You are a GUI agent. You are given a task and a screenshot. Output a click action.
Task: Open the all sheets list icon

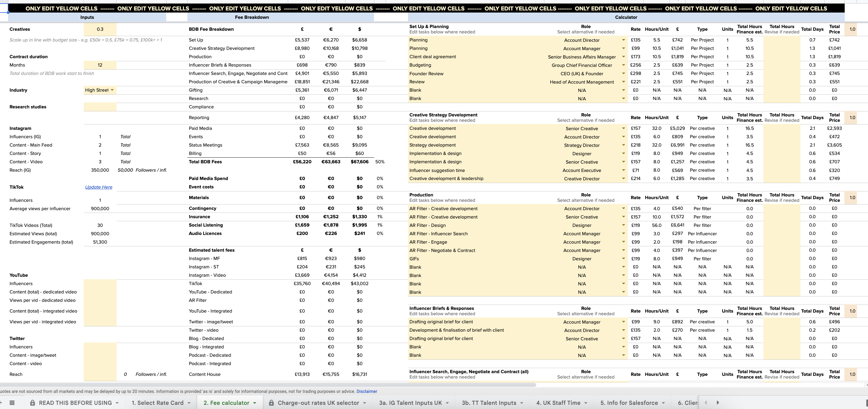[x=12, y=403]
